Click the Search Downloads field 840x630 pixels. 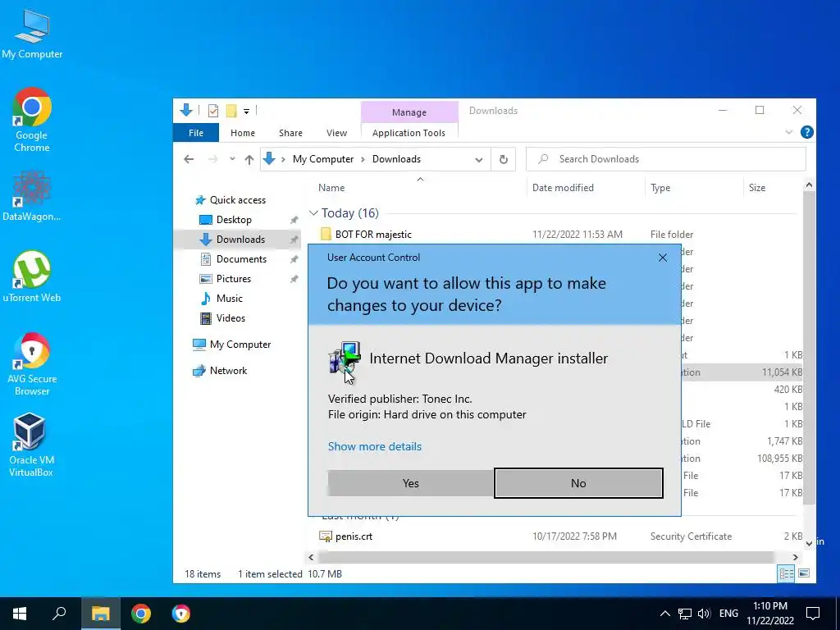[666, 159]
